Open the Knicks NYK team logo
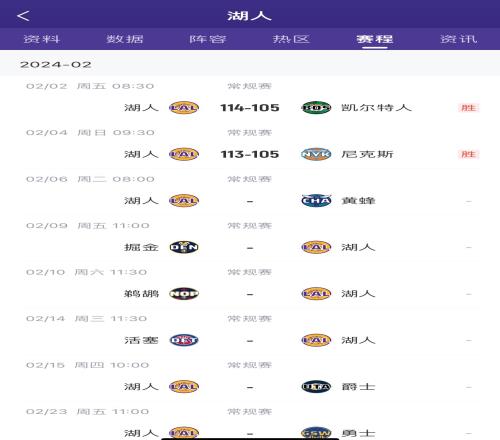The width and height of the screenshot is (500, 440). point(316,154)
